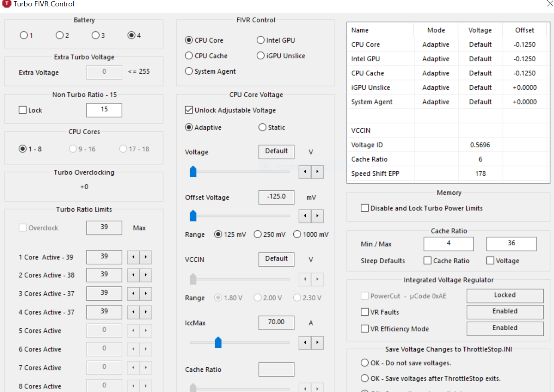
Task: Click the Offset Voltage slider handle
Action: [x=193, y=216]
